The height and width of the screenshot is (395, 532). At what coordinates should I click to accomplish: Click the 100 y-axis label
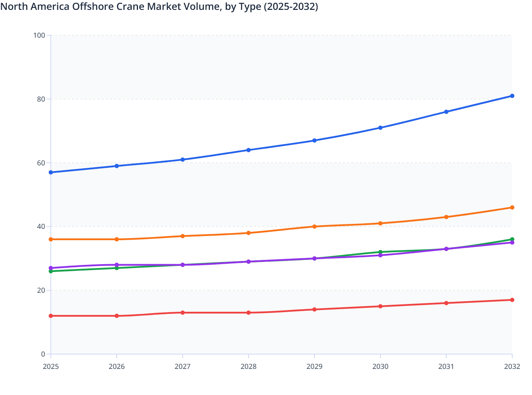pos(39,35)
